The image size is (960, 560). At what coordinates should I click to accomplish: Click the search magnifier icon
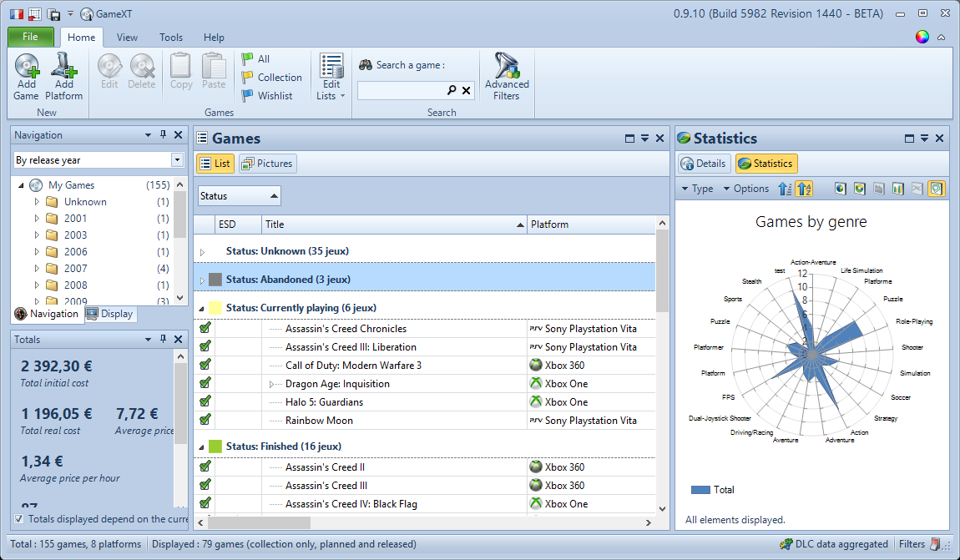[x=452, y=90]
